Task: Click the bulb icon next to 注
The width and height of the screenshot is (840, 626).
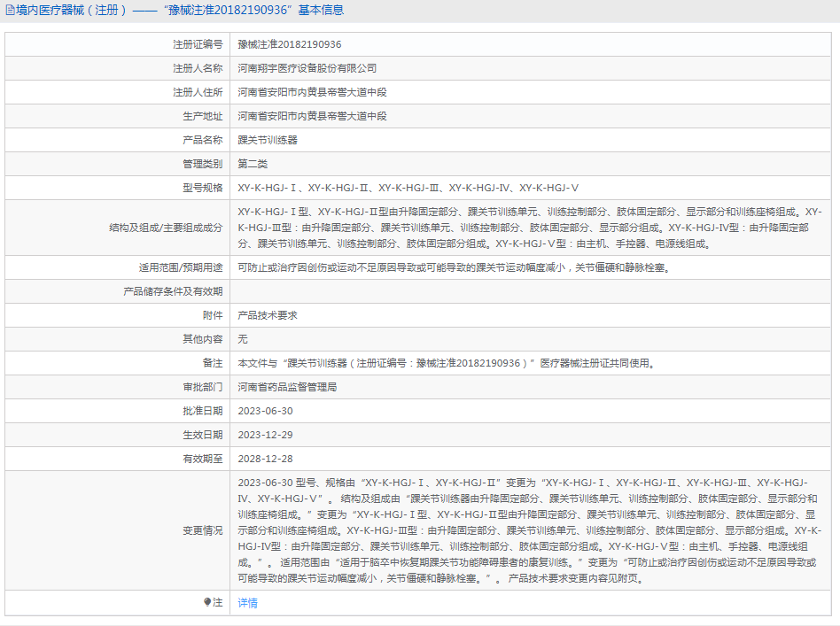Action: coord(208,602)
